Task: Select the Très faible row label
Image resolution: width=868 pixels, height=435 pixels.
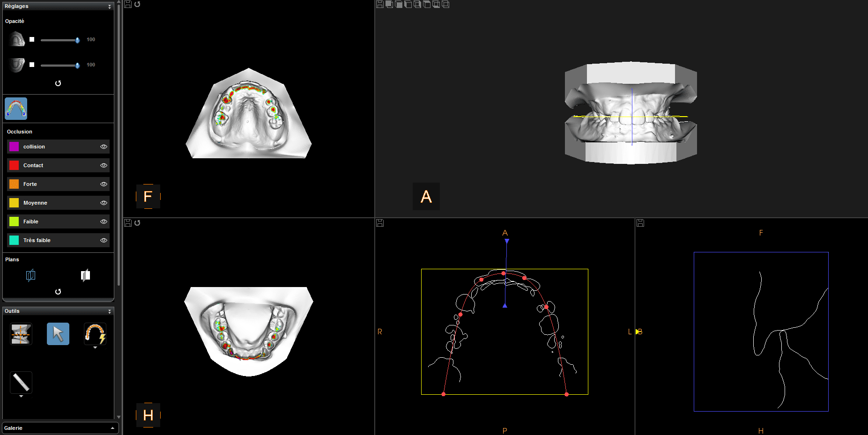Action: (x=37, y=240)
